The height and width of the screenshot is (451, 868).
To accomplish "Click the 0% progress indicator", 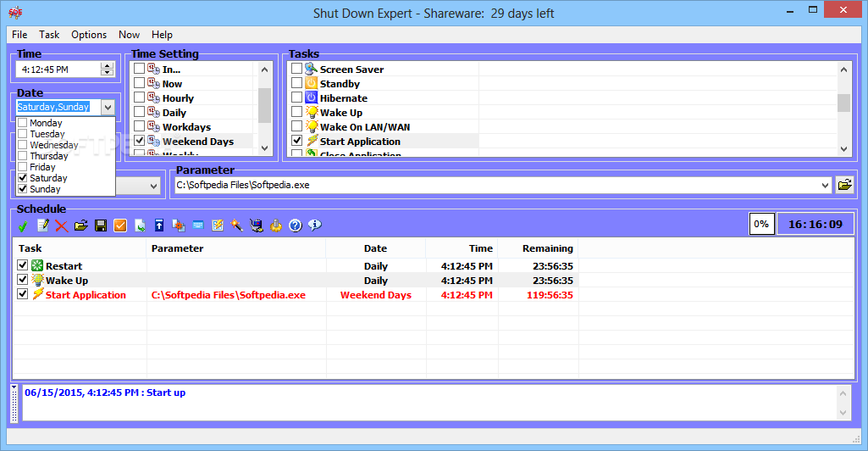I will click(x=761, y=224).
